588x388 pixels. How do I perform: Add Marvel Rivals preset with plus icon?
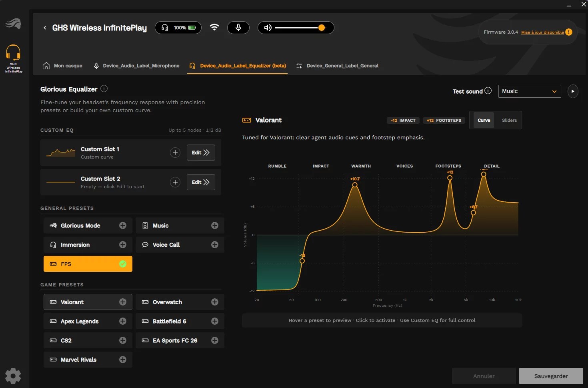123,360
